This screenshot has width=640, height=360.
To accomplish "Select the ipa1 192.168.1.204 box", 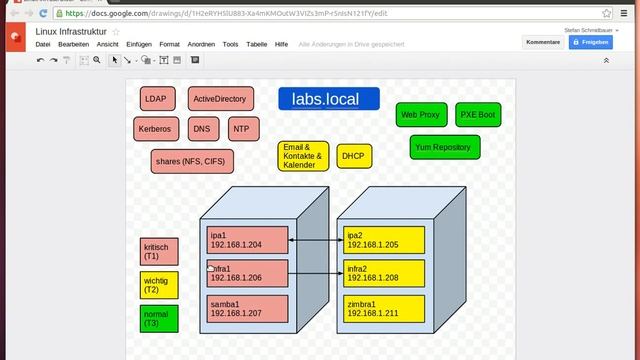I will (247, 240).
